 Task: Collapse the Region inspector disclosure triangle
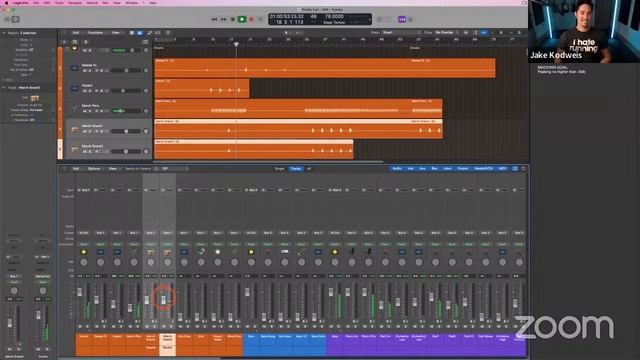point(4,33)
